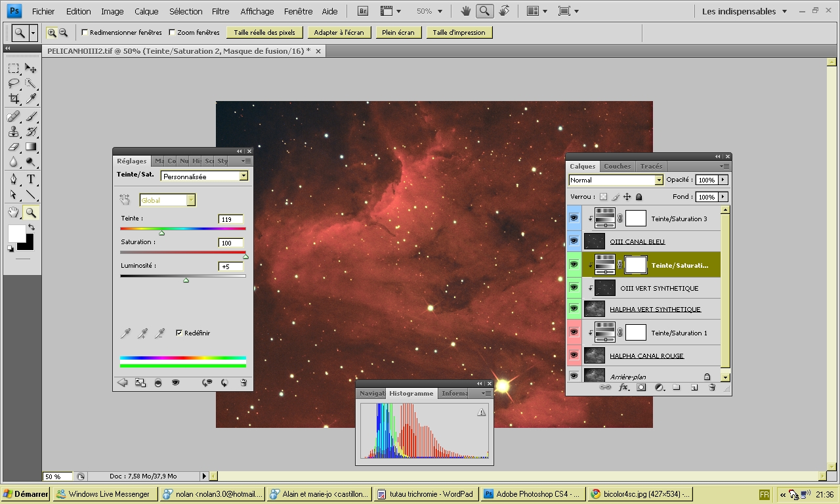Screen dimensions: 840x504
Task: Click the Adapter à l'écran button
Action: pos(339,32)
